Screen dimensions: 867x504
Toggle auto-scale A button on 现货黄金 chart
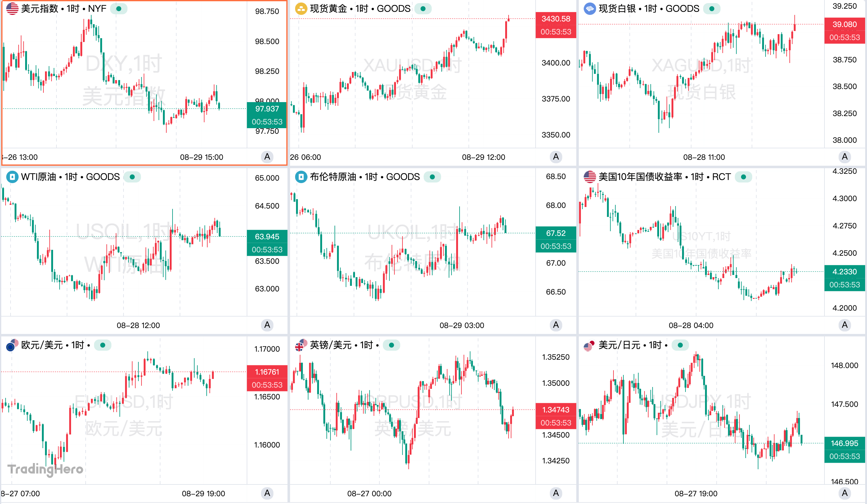tap(556, 157)
